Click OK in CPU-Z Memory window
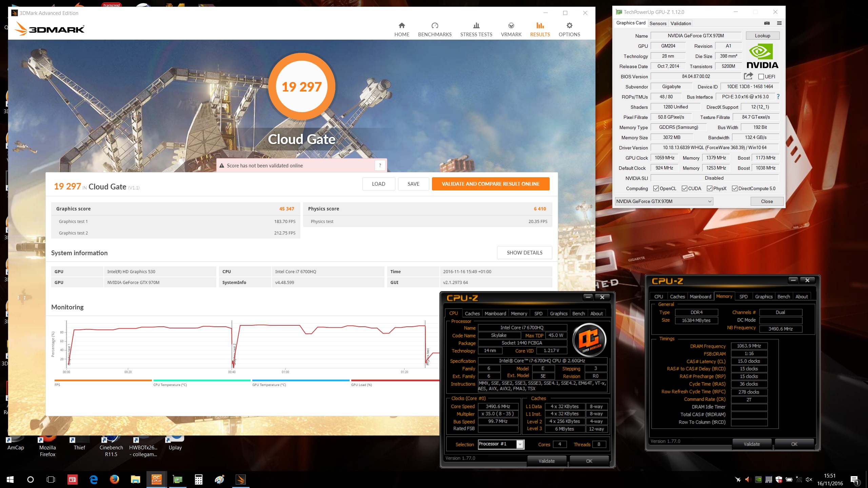Viewport: 868px width, 488px height. (794, 444)
